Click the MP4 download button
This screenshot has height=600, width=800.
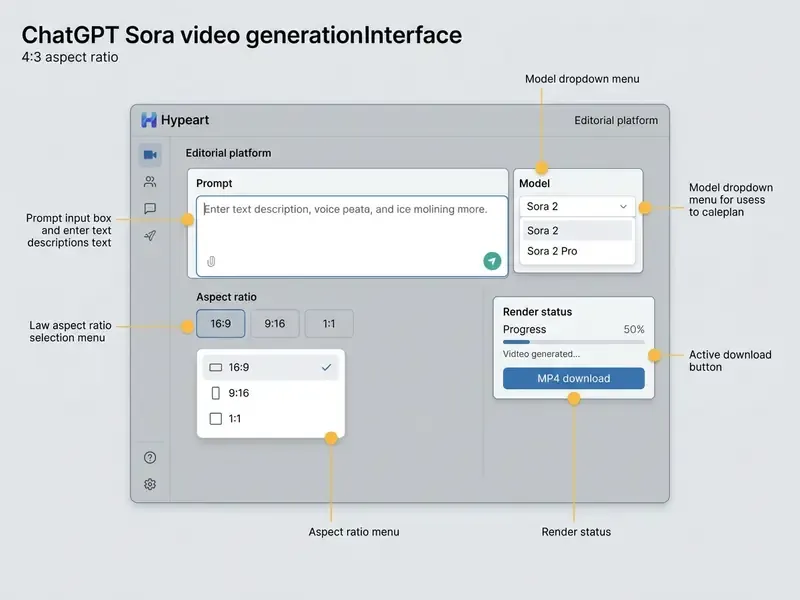coord(573,379)
